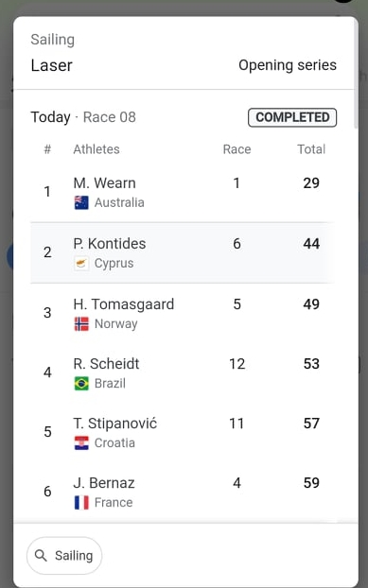Select the M. Wearn athlete row

183,192
